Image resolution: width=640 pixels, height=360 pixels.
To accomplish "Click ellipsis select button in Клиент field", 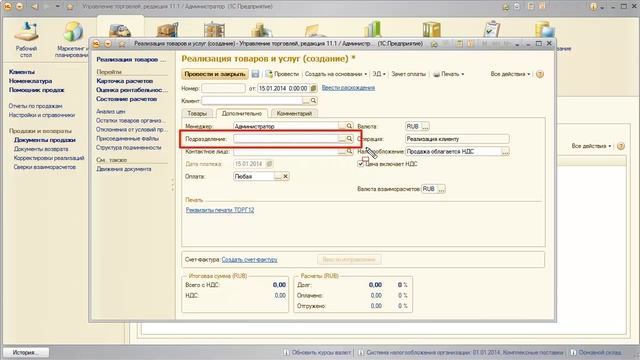I will (306, 100).
